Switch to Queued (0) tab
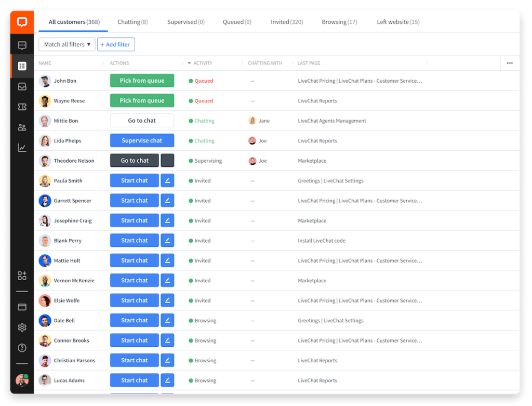 coord(237,22)
